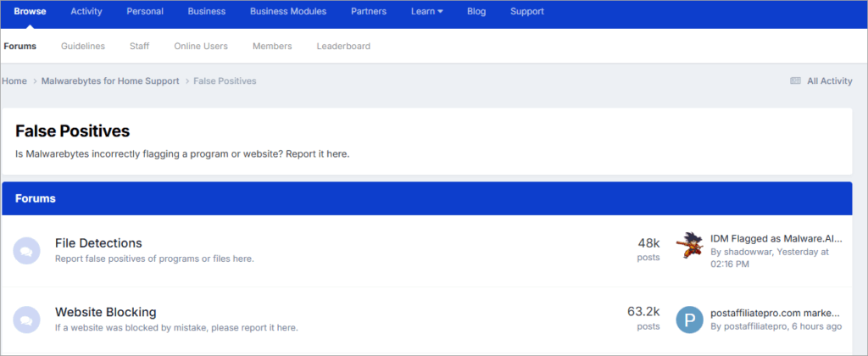Click the 'Is Malwarebytes incorrectly flagging' description
This screenshot has width=868, height=356.
pyautogui.click(x=183, y=154)
